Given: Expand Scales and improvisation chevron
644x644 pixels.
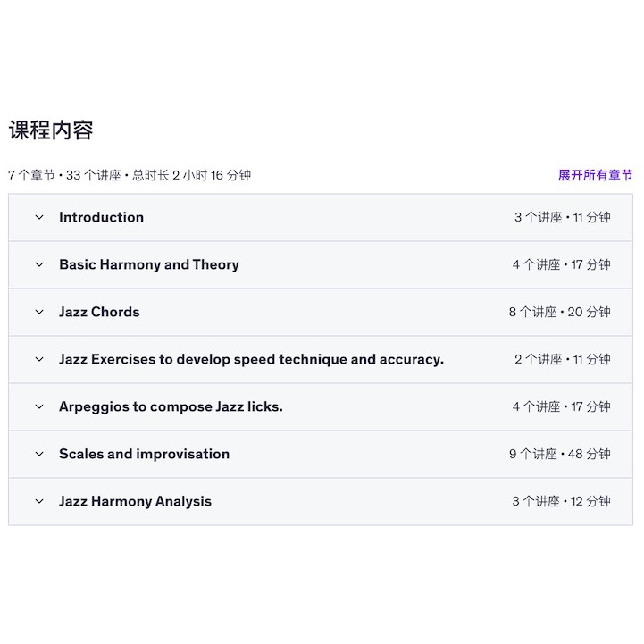Looking at the screenshot, I should (x=39, y=454).
